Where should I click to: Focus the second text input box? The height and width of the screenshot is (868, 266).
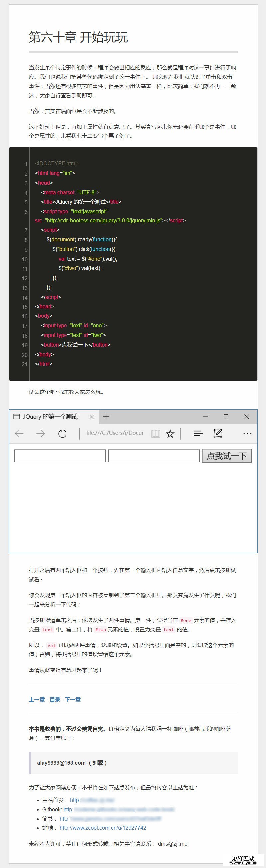pyautogui.click(x=154, y=456)
